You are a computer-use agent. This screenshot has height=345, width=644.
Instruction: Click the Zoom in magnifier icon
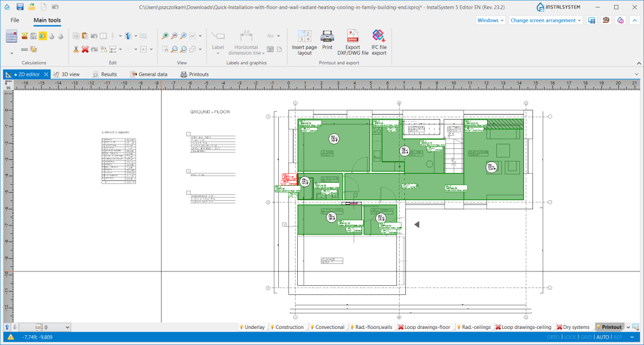point(165,36)
